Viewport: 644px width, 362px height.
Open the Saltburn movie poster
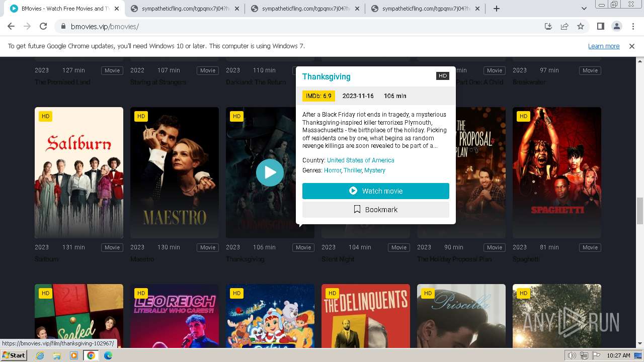pos(79,172)
